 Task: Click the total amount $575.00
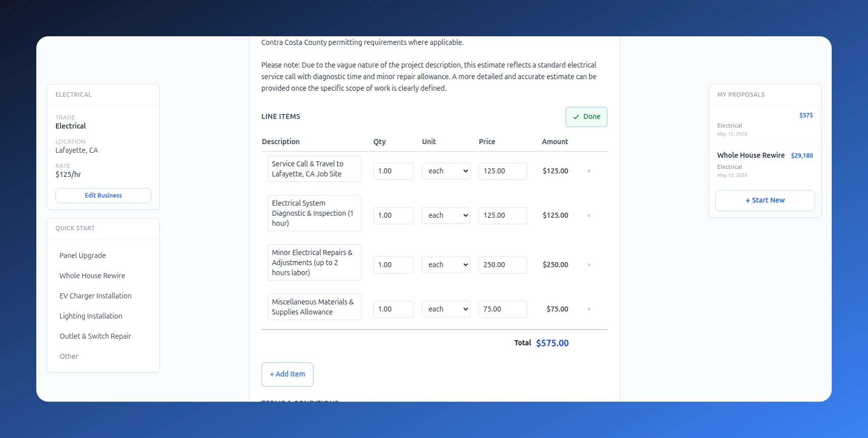coord(552,343)
